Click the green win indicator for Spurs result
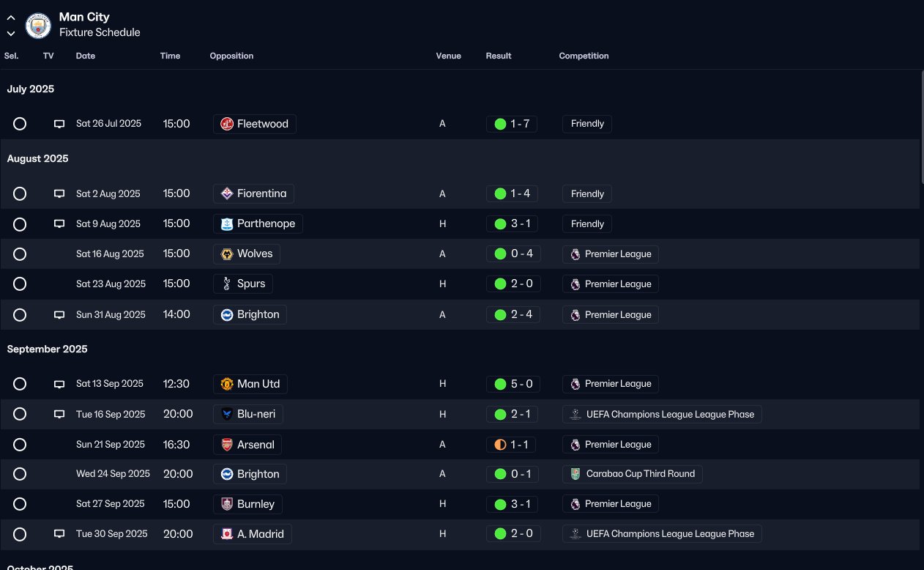924x570 pixels. point(500,284)
